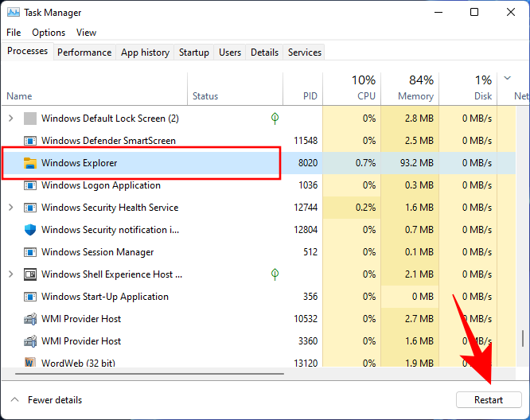Open the Options menu
The image size is (530, 420).
pyautogui.click(x=49, y=33)
